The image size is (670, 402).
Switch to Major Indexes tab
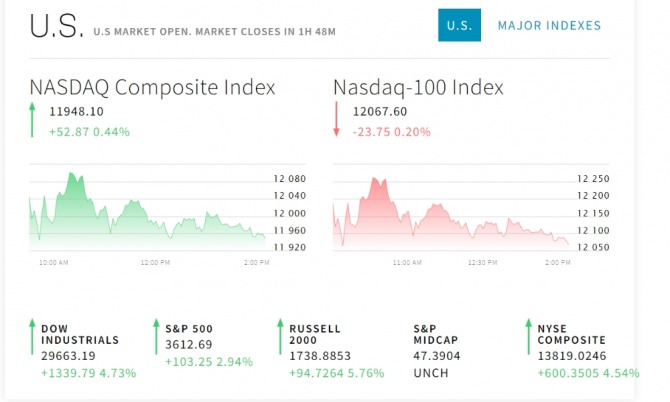pos(549,25)
